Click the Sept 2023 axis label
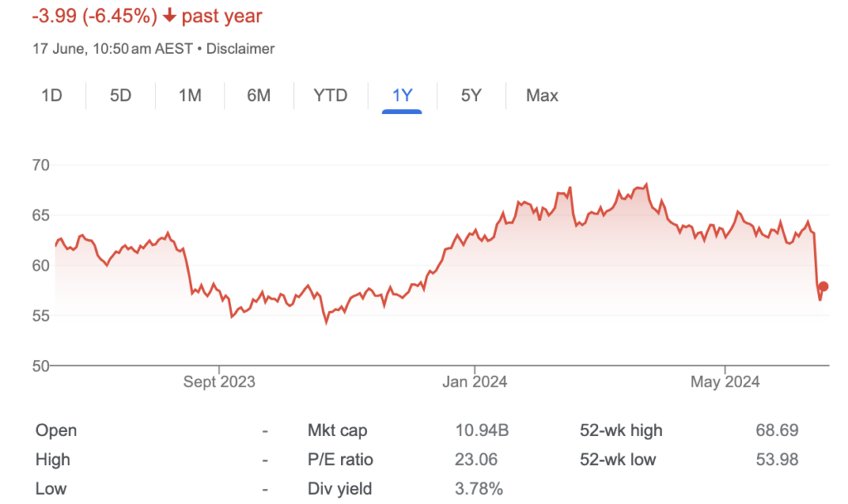The image size is (848, 504). (219, 382)
